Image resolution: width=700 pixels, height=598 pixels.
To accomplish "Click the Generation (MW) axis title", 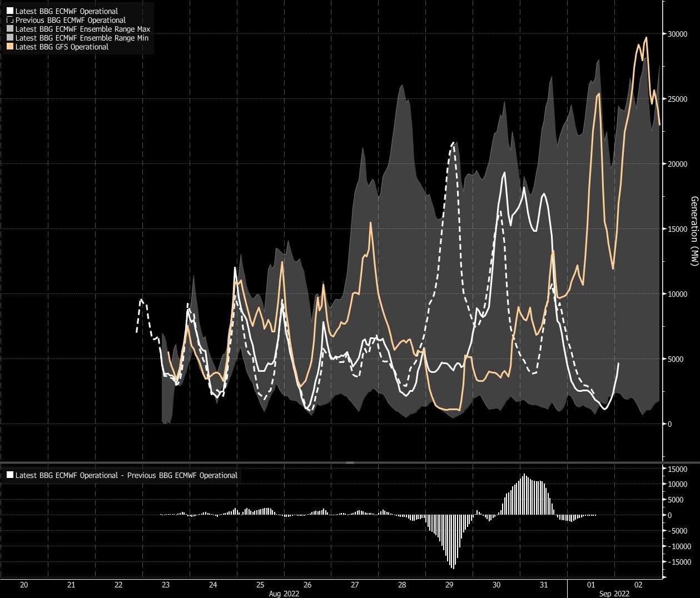I will [x=693, y=231].
